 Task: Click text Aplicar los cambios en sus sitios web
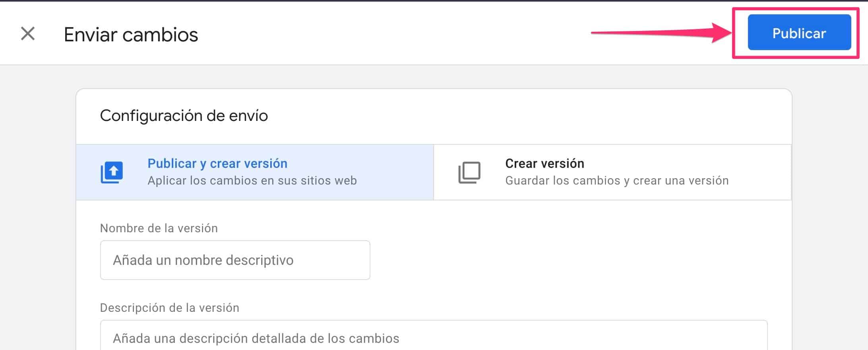(x=252, y=181)
